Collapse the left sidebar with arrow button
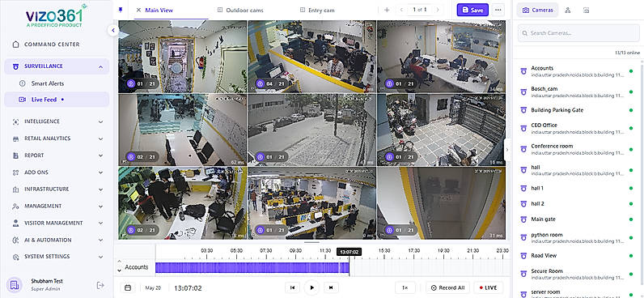This screenshot has width=644, height=298. tap(113, 30)
